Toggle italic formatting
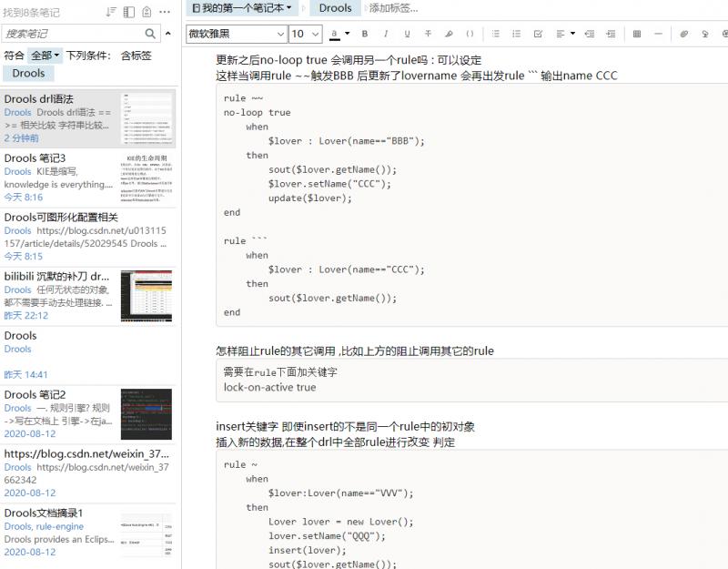This screenshot has width=728, height=569. coord(386,34)
